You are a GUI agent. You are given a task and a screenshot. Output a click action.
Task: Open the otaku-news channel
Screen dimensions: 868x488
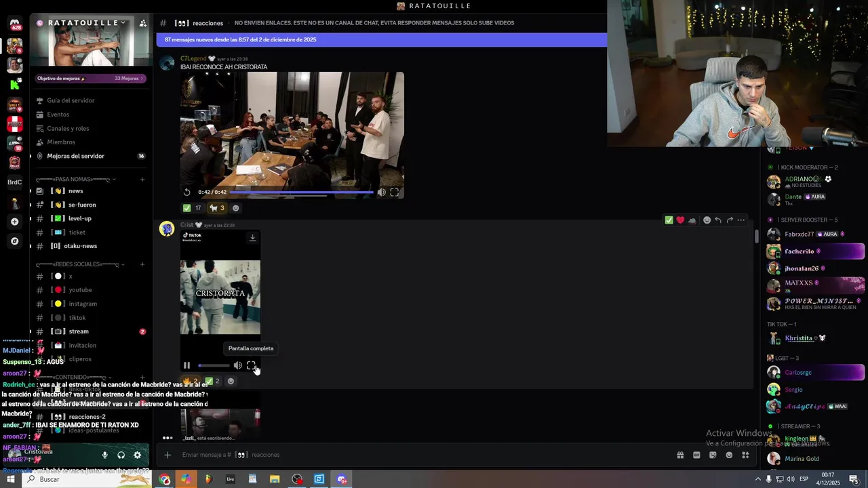(x=91, y=246)
